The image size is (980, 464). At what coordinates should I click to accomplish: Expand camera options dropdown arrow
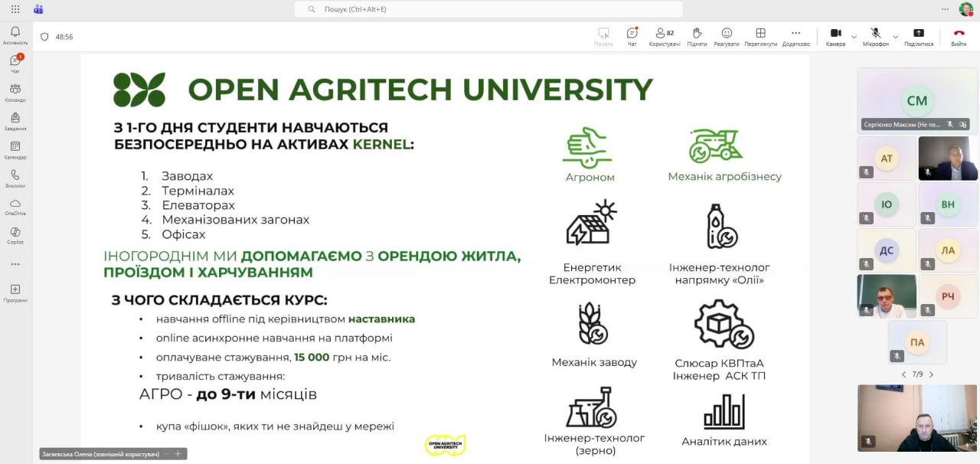coord(853,36)
